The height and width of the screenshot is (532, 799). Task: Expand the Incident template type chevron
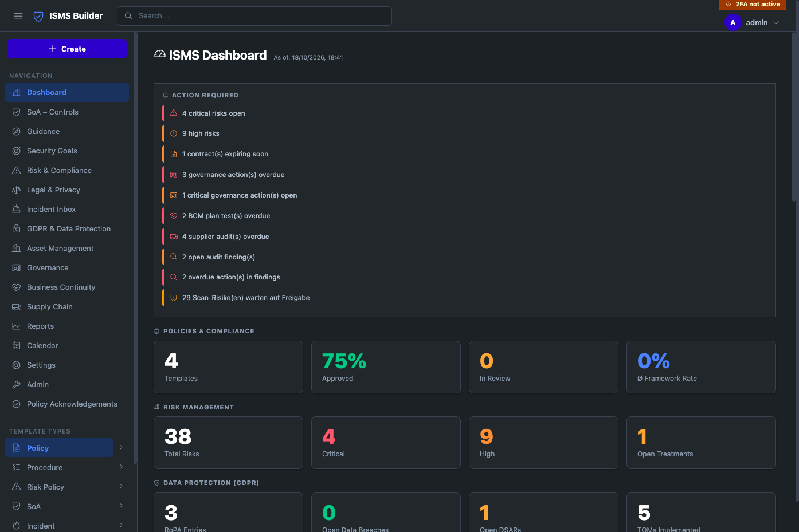point(121,525)
